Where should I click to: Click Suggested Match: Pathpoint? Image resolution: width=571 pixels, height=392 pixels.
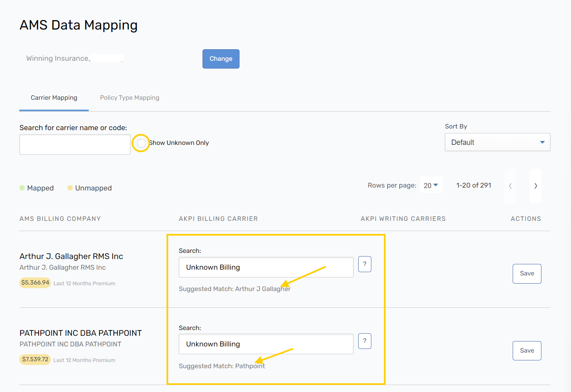(221, 366)
